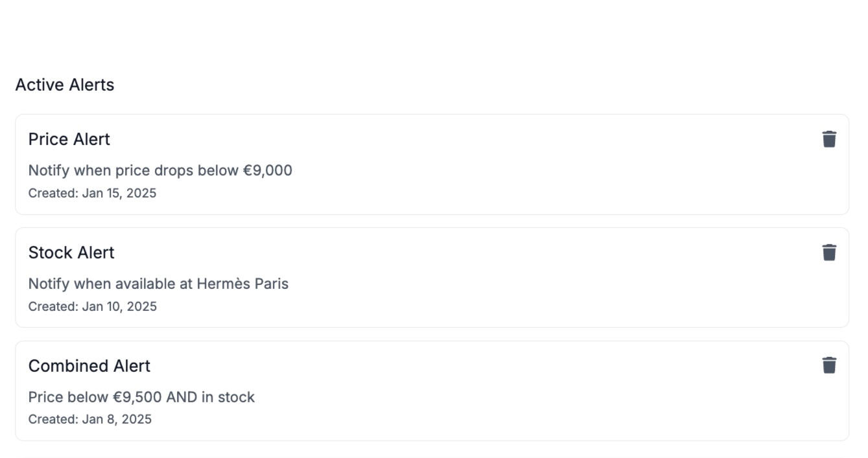Image resolution: width=868 pixels, height=458 pixels.
Task: Click the word 'Notify' in Stock Alert
Action: (49, 284)
